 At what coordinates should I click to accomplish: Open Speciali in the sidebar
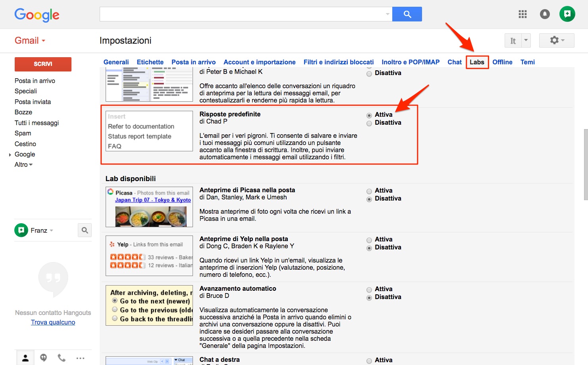[26, 91]
